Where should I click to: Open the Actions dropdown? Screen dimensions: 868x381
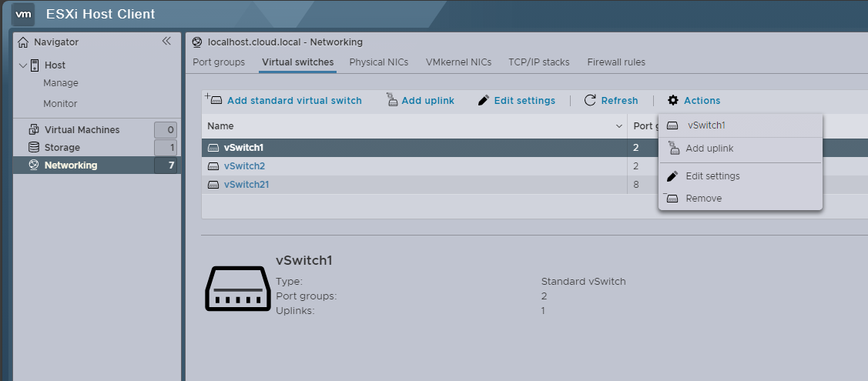point(702,101)
